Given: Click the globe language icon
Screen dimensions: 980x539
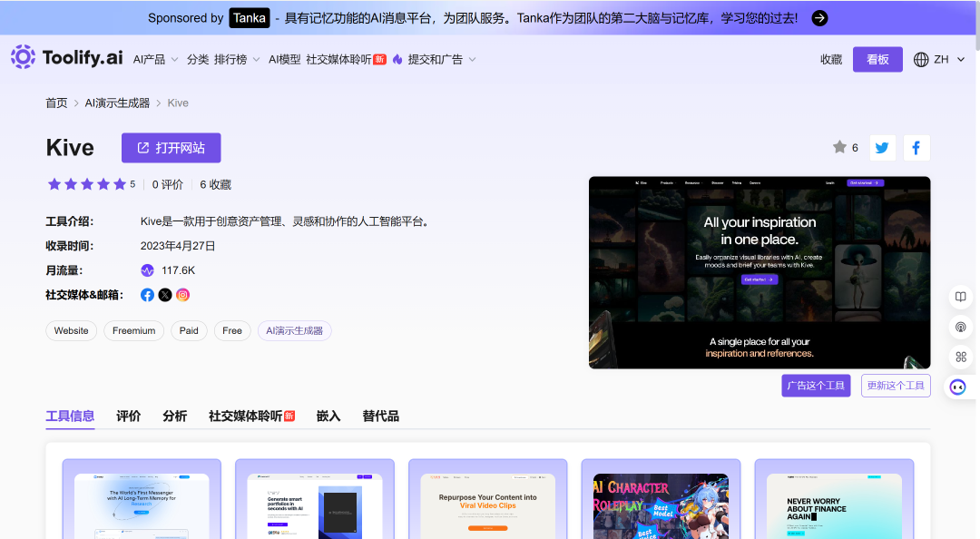Looking at the screenshot, I should pos(921,59).
